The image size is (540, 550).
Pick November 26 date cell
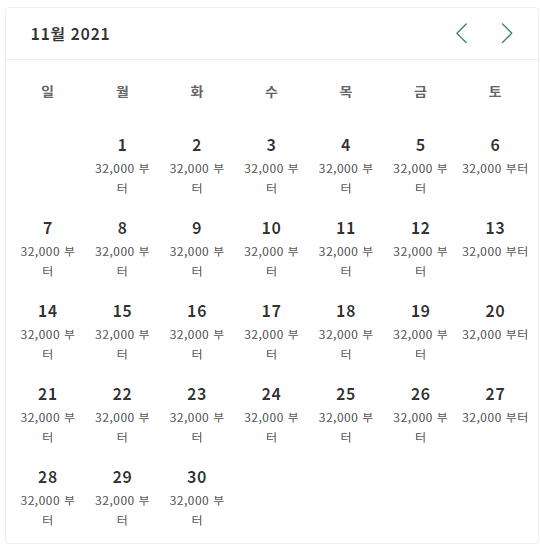(420, 415)
